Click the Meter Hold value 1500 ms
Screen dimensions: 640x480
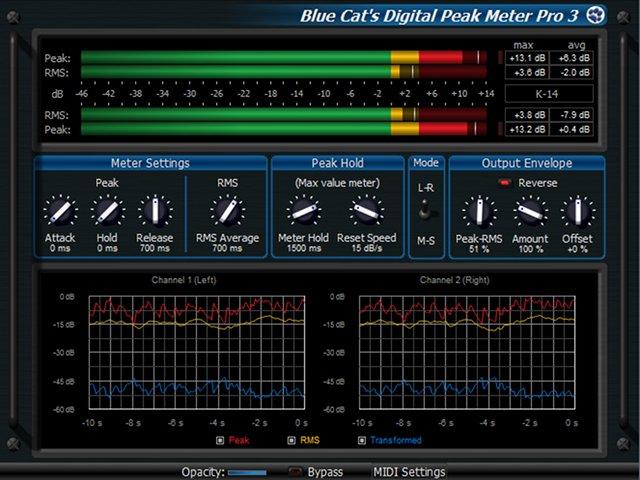pyautogui.click(x=303, y=248)
